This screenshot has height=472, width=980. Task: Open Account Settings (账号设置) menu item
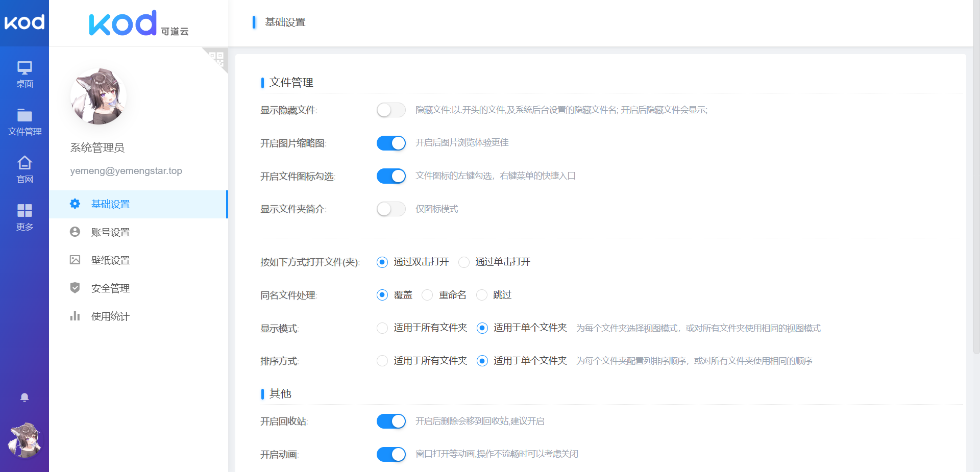point(110,232)
